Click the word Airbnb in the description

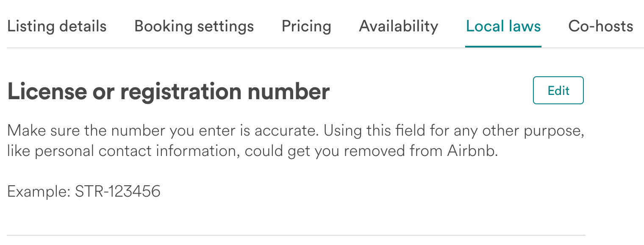[x=472, y=151]
